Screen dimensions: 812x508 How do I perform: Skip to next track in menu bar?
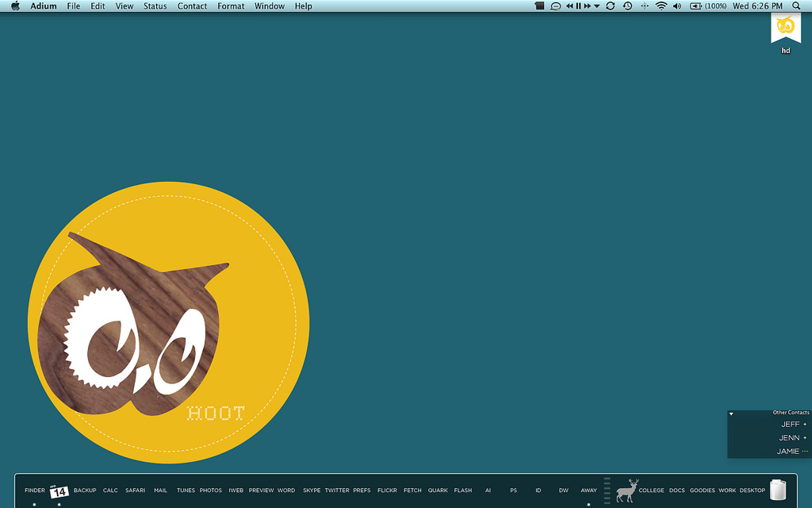point(588,6)
